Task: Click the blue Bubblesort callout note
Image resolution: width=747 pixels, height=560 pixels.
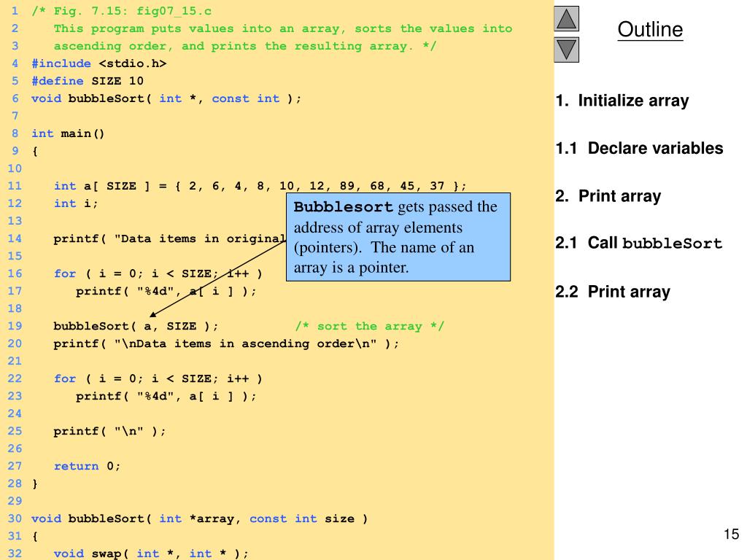Action: pyautogui.click(x=398, y=237)
